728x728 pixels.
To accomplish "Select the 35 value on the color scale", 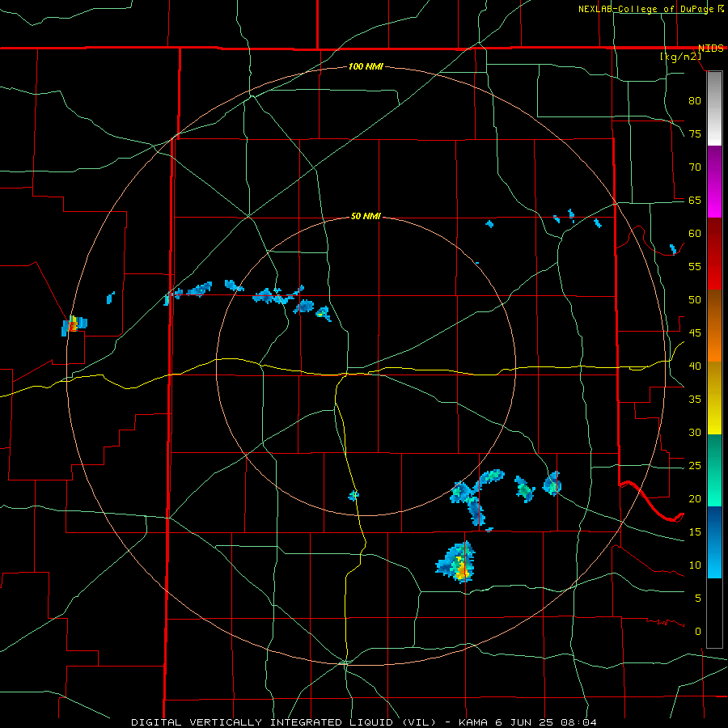I will [x=695, y=400].
